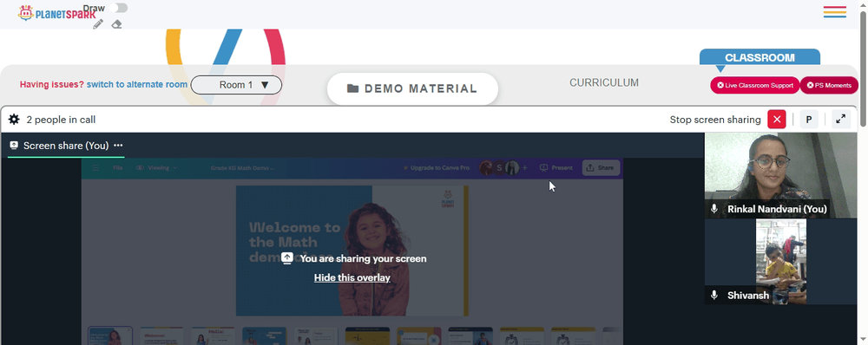
Task: Click the Canva Present button
Action: tap(556, 167)
